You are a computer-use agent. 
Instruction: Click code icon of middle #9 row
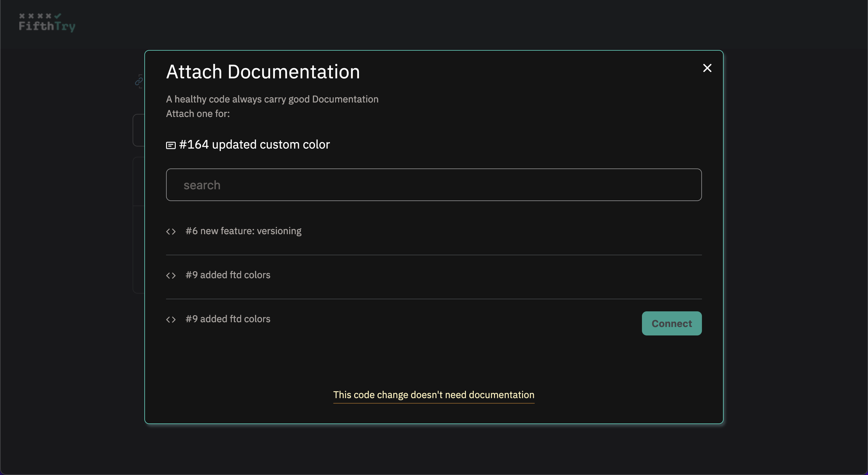[x=171, y=275]
